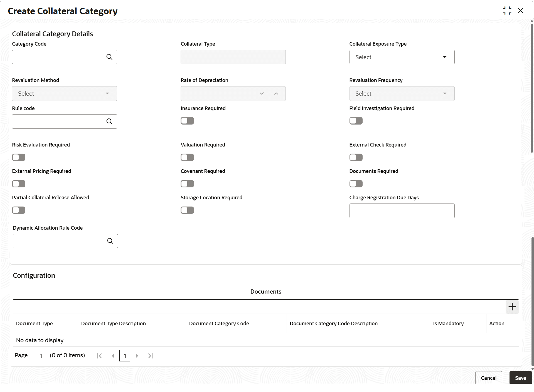
Task: Open Revaluation Frequency dropdown
Action: point(402,93)
